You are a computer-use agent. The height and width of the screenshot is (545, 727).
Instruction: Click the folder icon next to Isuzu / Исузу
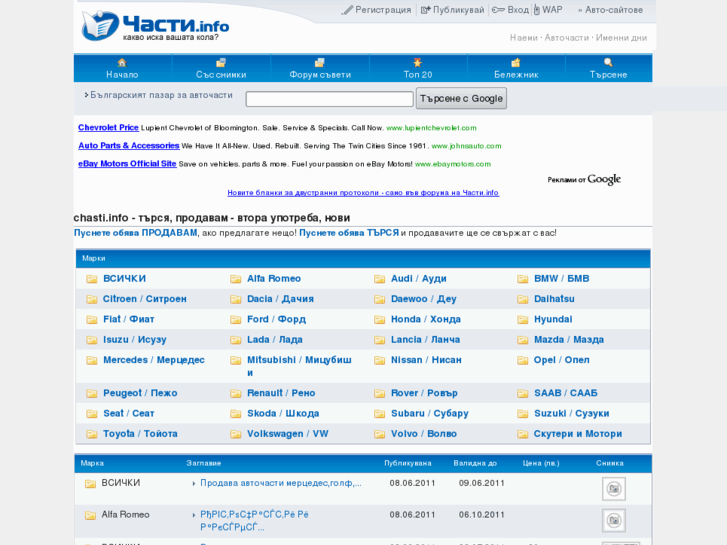point(92,340)
